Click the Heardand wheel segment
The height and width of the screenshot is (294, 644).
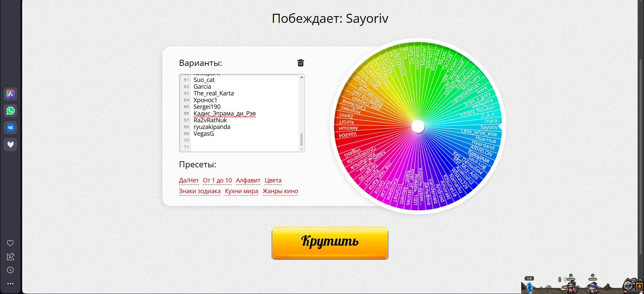(483, 145)
